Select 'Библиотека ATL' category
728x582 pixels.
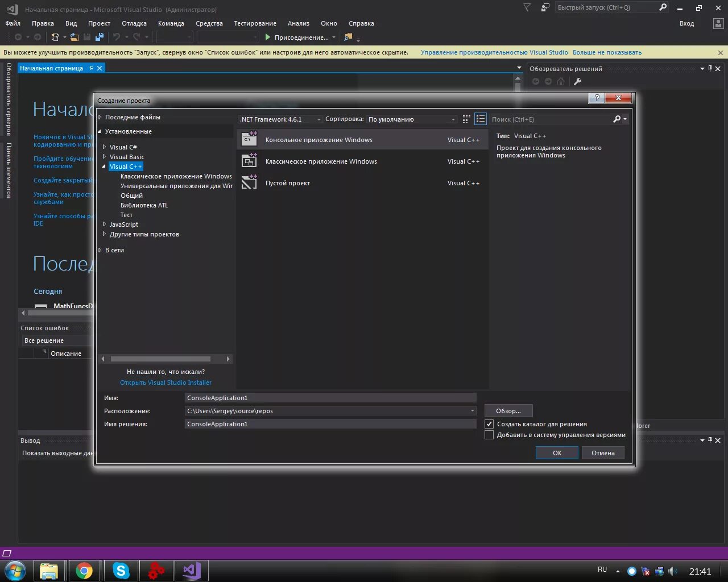point(144,205)
